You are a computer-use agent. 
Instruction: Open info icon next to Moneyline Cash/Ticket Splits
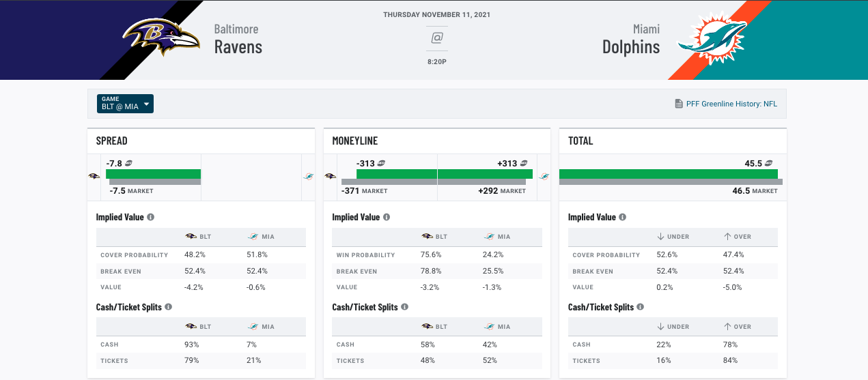405,307
